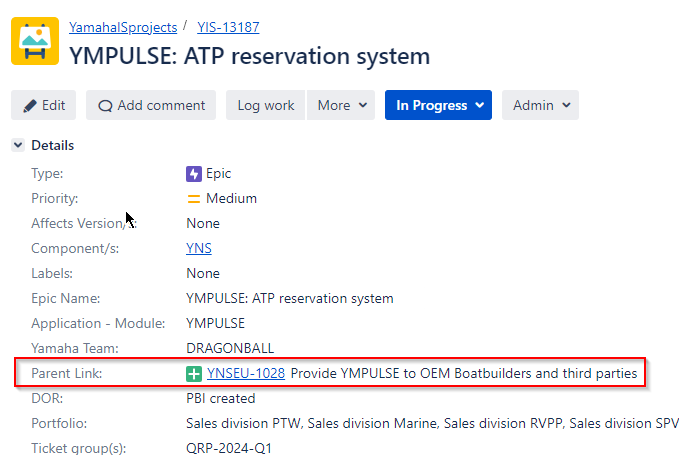This screenshot has width=684, height=455.
Task: Click the Epic Name field value
Action: pos(290,298)
